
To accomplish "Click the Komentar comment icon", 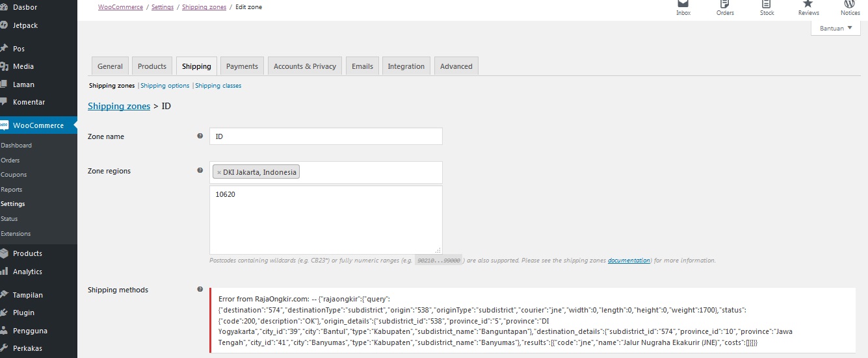I will click(x=4, y=102).
